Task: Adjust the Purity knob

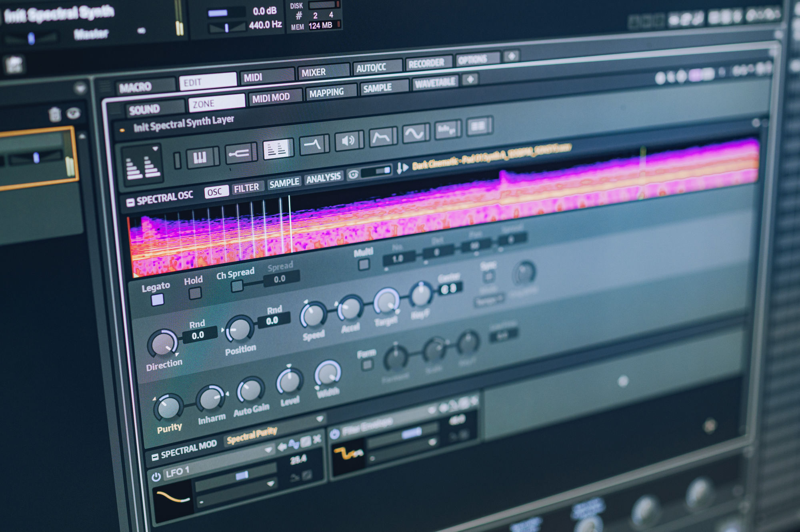Action: 168,407
